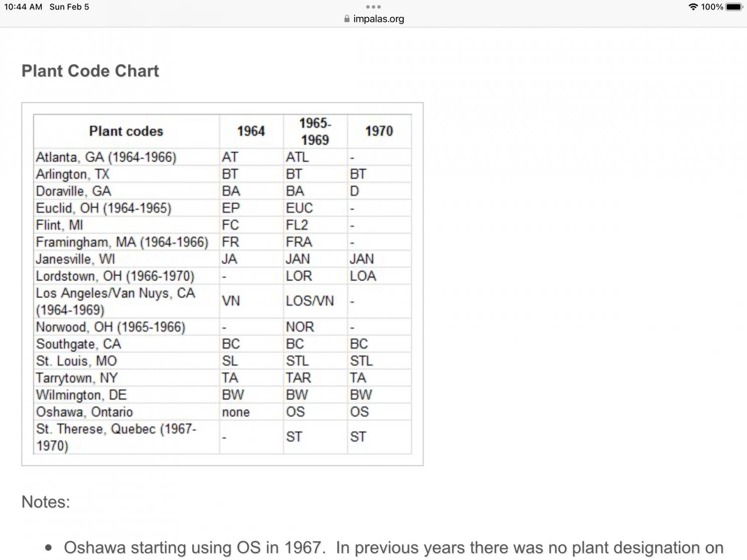Image resolution: width=747 pixels, height=560 pixels.
Task: Click the Plant Code Chart heading
Action: tap(90, 71)
